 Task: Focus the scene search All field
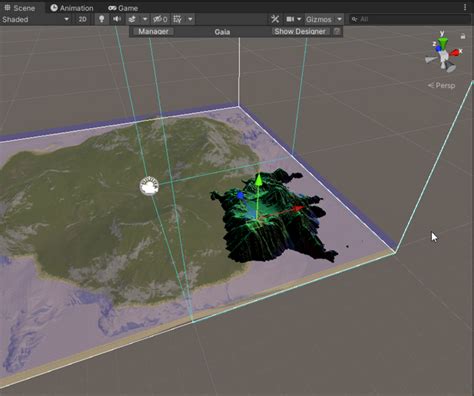(410, 19)
